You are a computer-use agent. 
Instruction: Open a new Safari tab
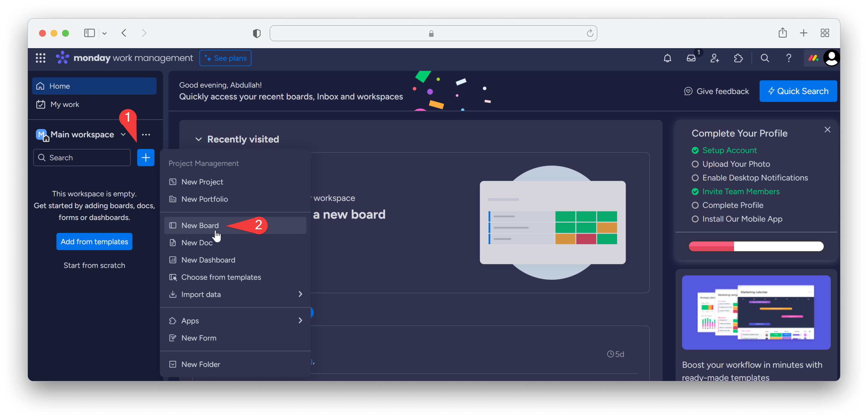[x=803, y=33]
